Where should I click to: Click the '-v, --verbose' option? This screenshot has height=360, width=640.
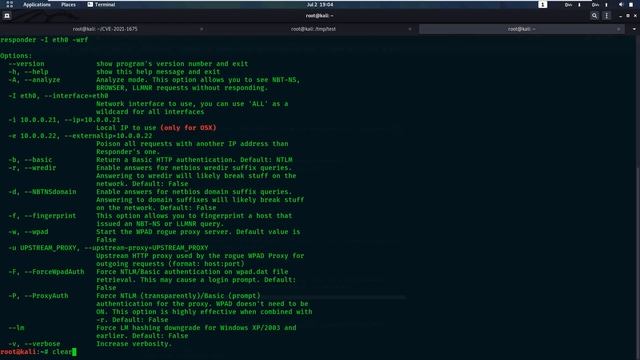[x=34, y=343]
